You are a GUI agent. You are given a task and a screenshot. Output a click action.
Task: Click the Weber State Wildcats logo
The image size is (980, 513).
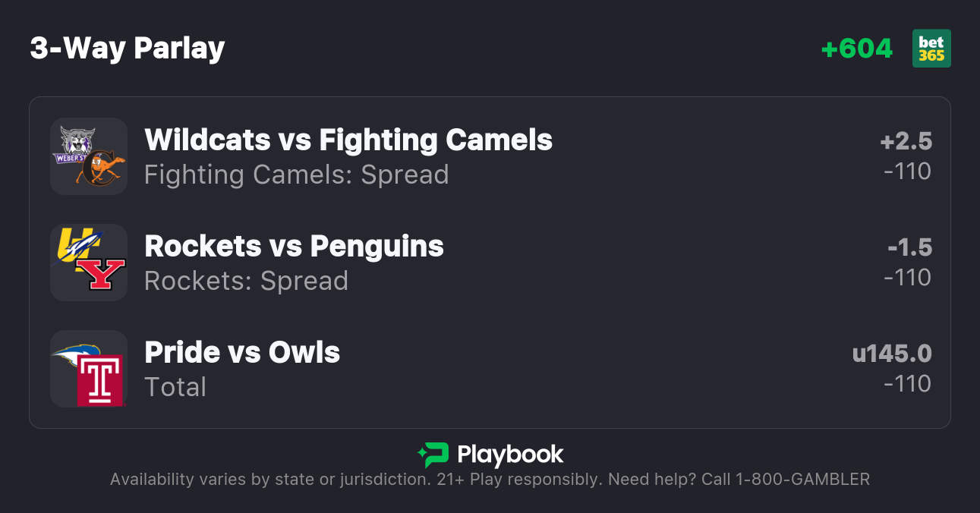(x=72, y=145)
